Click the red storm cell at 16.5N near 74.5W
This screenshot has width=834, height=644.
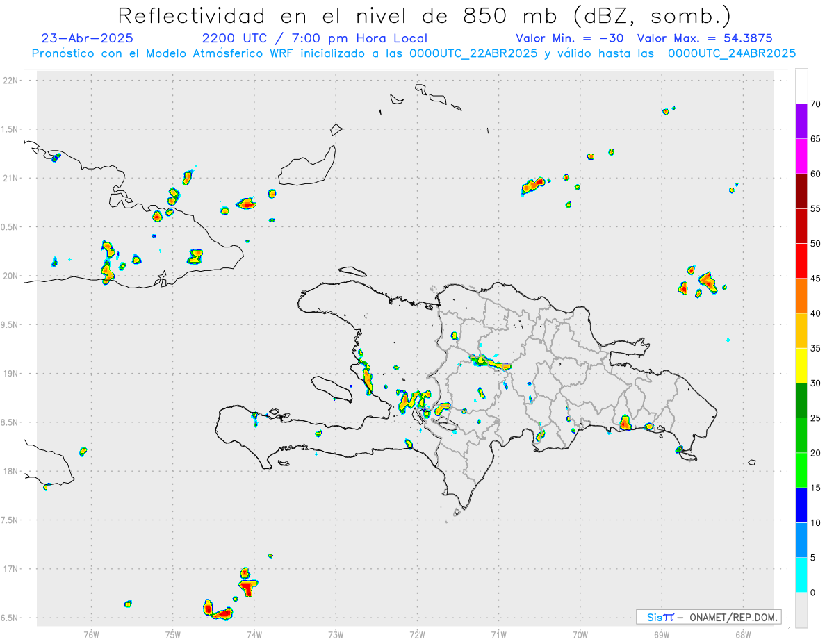pos(222,613)
